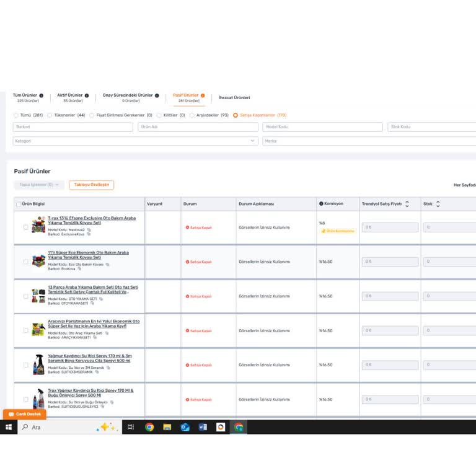Select Arşivdekiler (93) radio filter

point(192,115)
